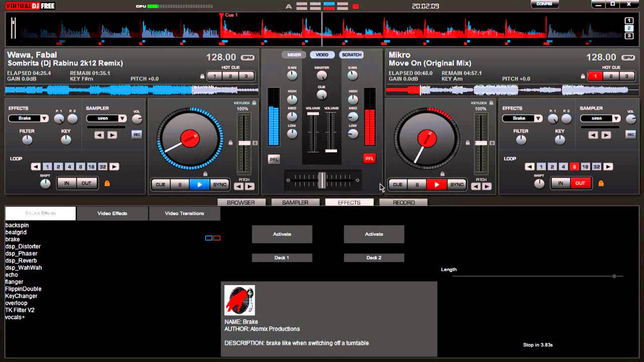Open the CONFIG settings
Screen dimensions: 644x362
point(544,4)
